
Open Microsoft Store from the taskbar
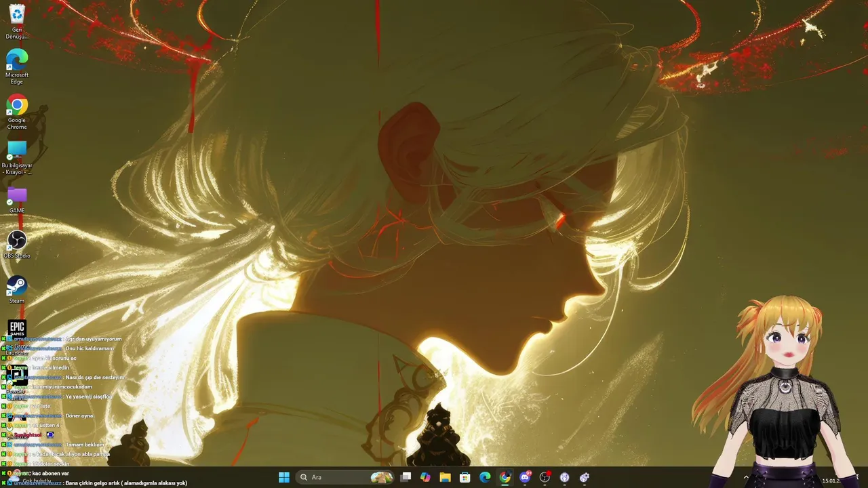pos(465,477)
